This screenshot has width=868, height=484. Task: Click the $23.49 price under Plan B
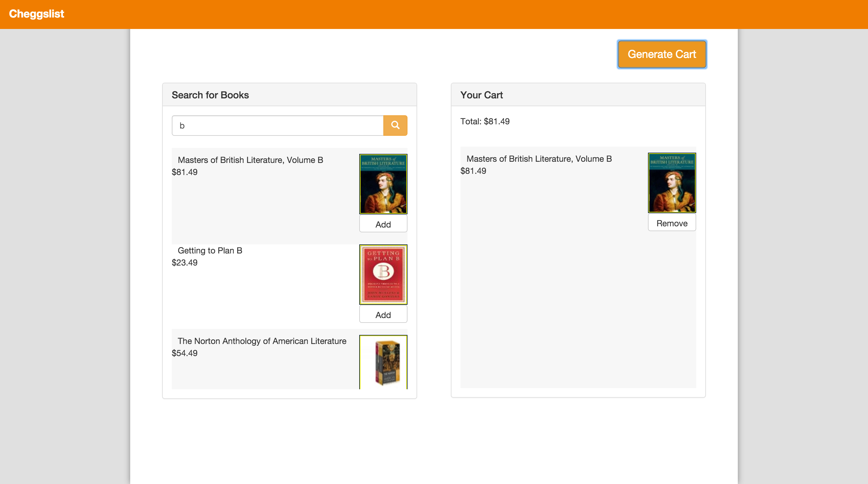pyautogui.click(x=184, y=263)
